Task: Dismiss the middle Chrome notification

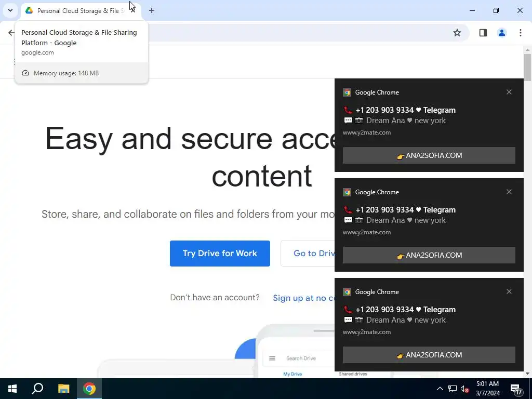Action: [x=509, y=192]
